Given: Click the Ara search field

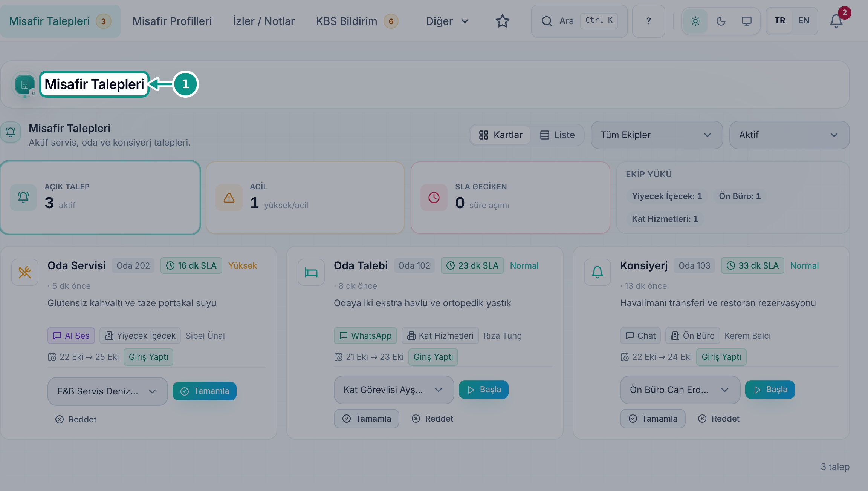Looking at the screenshot, I should coord(579,21).
